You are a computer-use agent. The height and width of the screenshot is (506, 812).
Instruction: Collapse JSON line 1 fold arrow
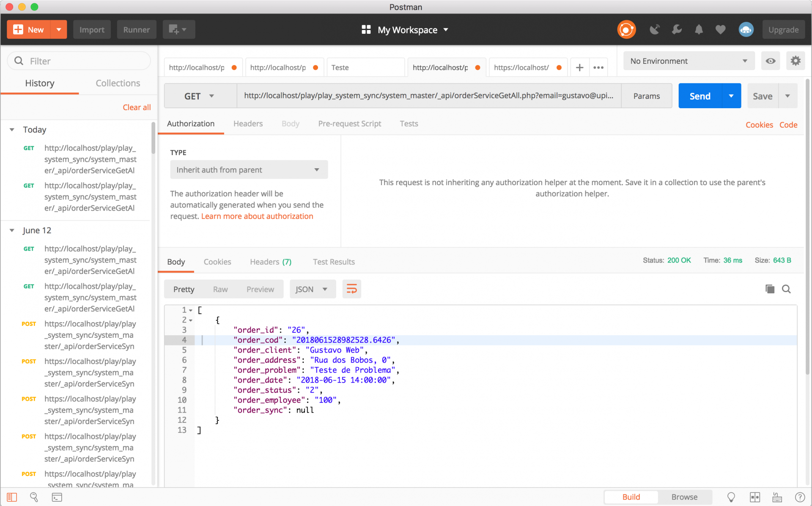[x=191, y=310]
